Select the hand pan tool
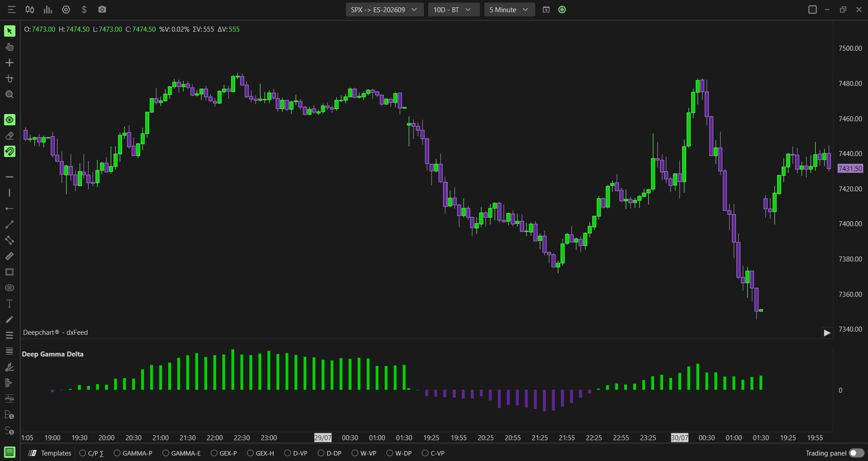This screenshot has height=461, width=868. 9,47
